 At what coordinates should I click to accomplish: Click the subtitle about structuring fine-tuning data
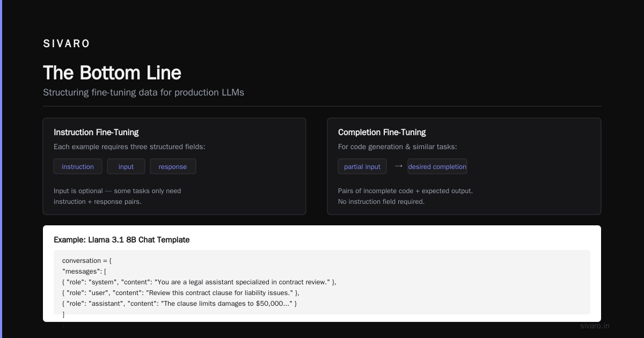(x=143, y=92)
